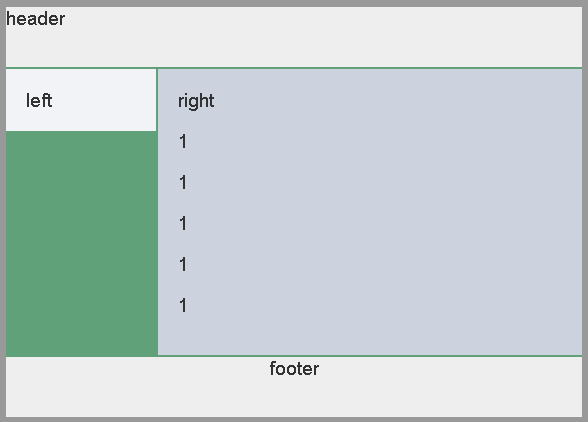Click the green line above the footer
Image resolution: width=588 pixels, height=422 pixels.
click(294, 356)
